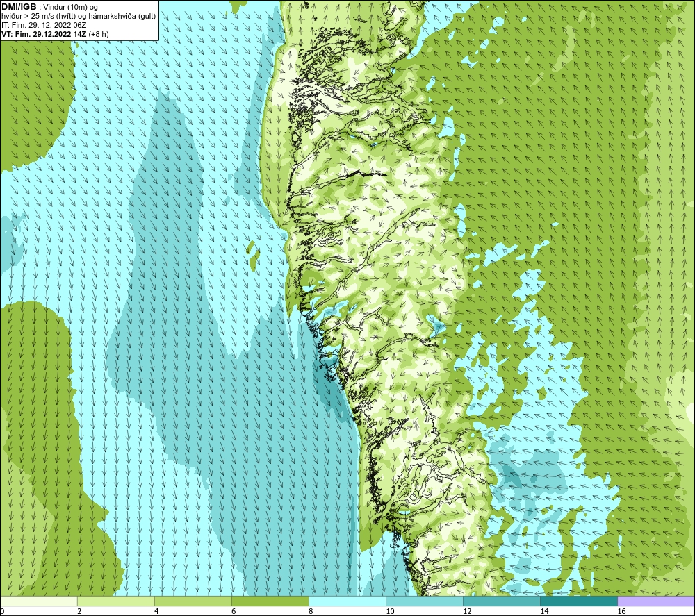Click the legend scale label '6'
Viewport: 695px width, 616px height.
click(x=234, y=611)
